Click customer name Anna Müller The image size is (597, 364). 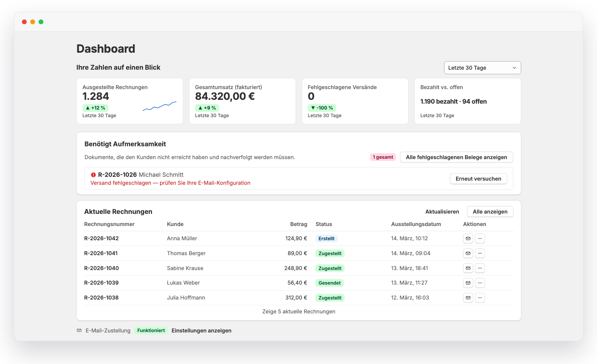182,239
